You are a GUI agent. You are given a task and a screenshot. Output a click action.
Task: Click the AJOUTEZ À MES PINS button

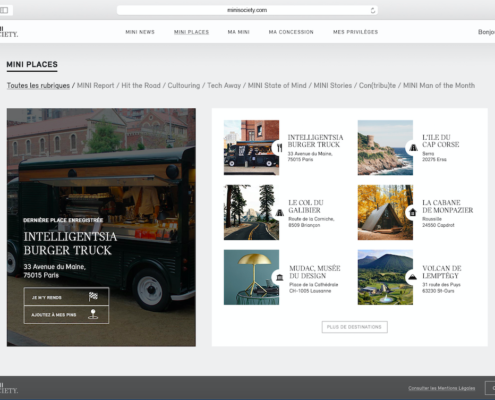(66, 315)
